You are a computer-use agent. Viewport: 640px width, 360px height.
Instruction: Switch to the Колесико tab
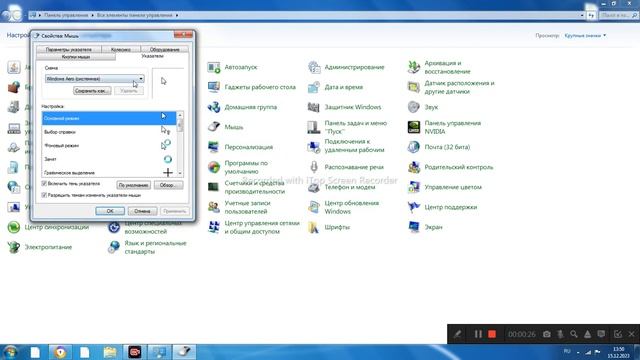click(121, 49)
